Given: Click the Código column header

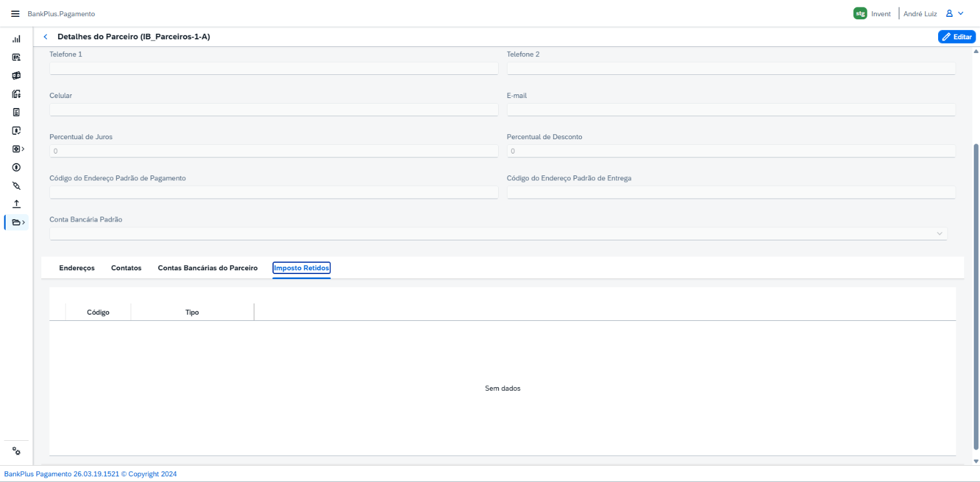Looking at the screenshot, I should (98, 312).
